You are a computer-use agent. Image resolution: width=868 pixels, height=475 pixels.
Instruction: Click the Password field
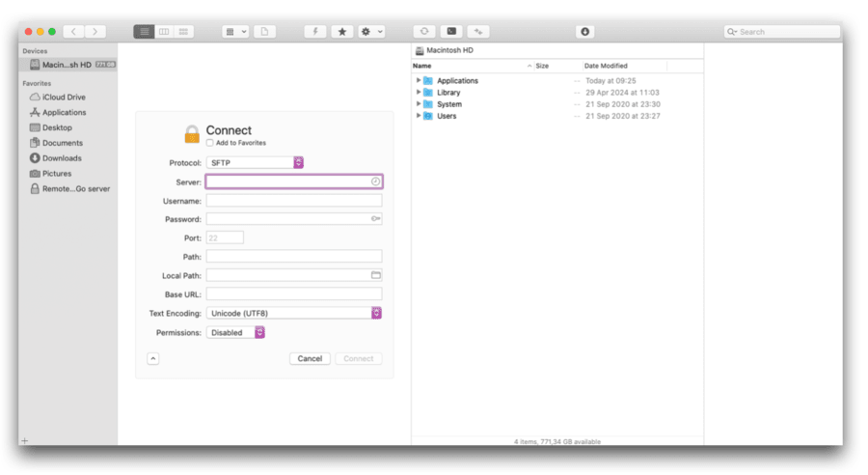[294, 219]
